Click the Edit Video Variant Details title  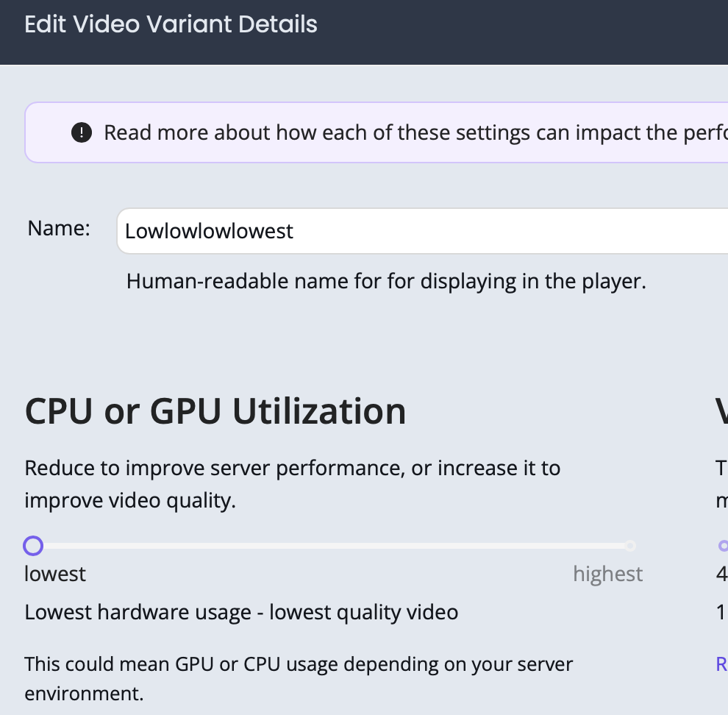pyautogui.click(x=171, y=24)
